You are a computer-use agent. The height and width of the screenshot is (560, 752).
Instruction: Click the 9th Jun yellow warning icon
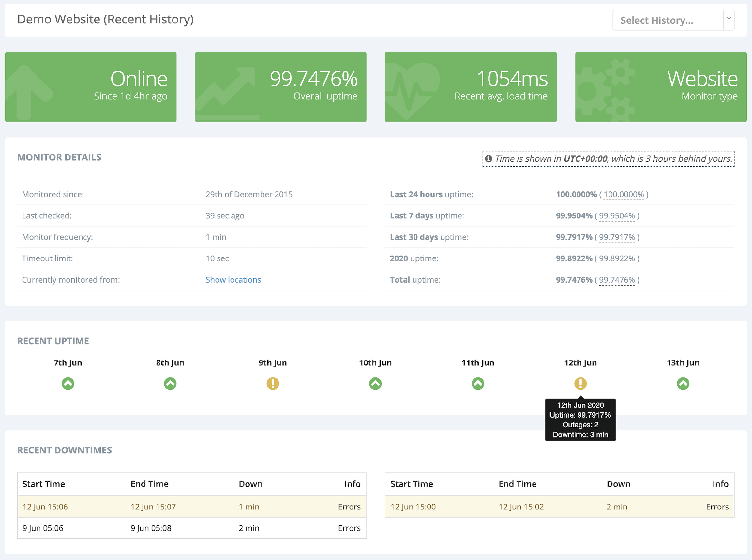point(273,383)
